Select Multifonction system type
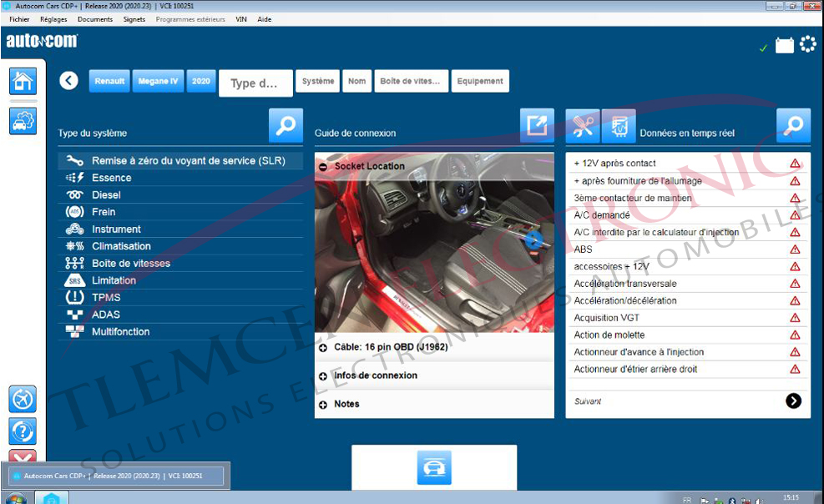The width and height of the screenshot is (824, 504). [x=181, y=332]
